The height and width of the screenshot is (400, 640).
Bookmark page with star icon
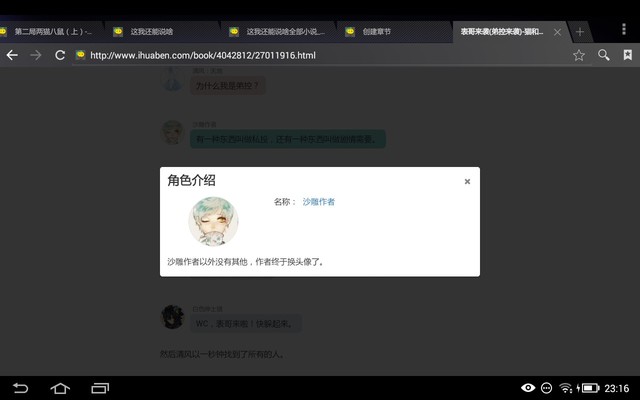[579, 55]
